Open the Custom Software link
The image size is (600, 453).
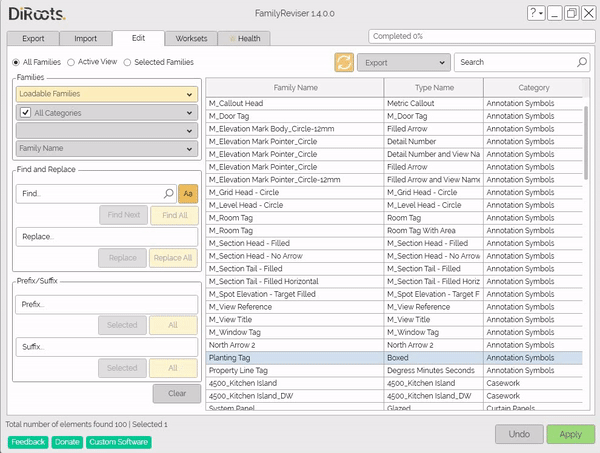tap(118, 441)
